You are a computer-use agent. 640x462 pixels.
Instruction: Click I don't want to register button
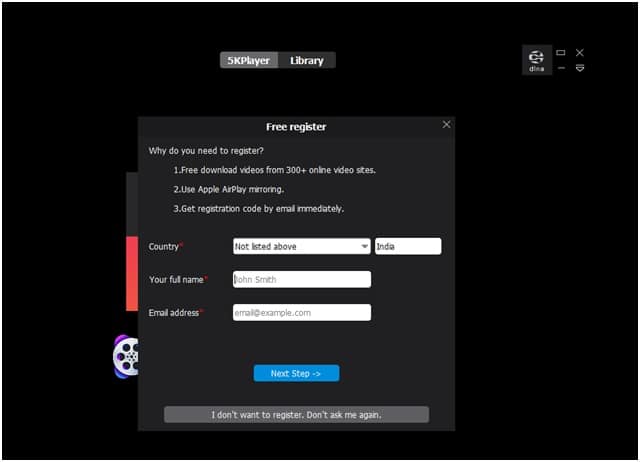296,415
